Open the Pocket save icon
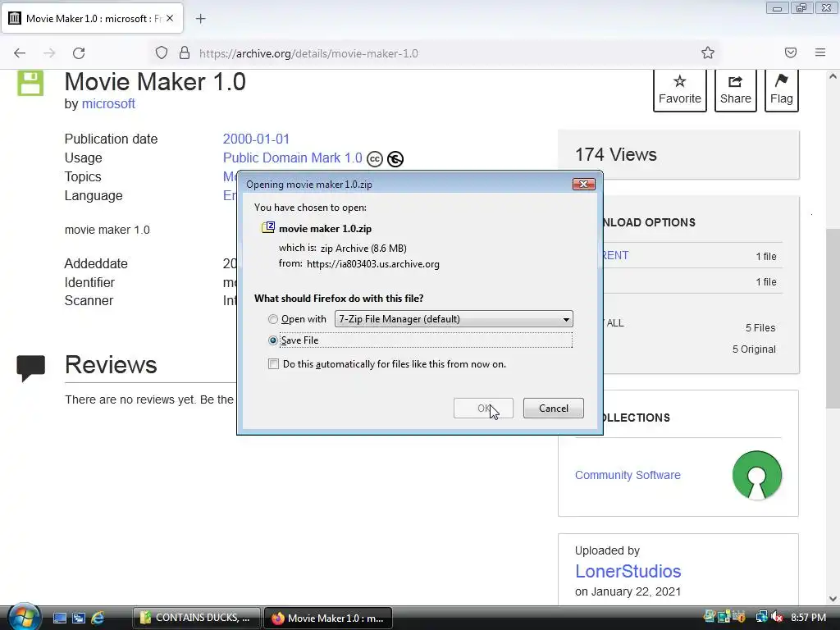 pyautogui.click(x=791, y=52)
